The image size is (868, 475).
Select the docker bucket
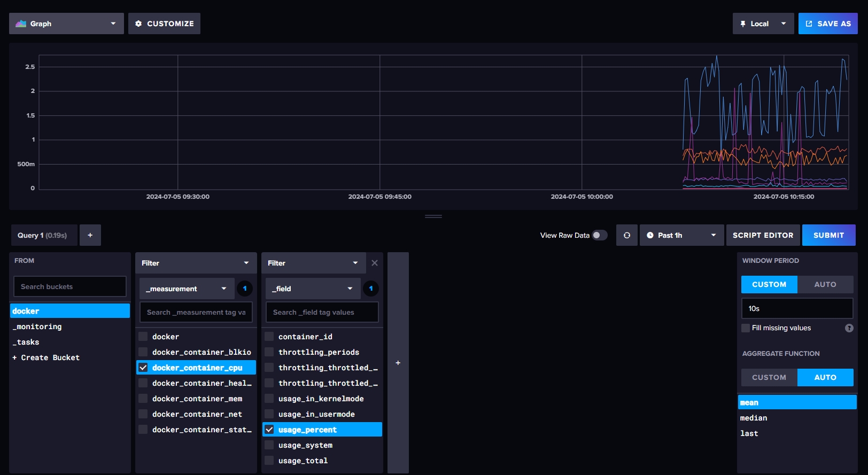(70, 311)
